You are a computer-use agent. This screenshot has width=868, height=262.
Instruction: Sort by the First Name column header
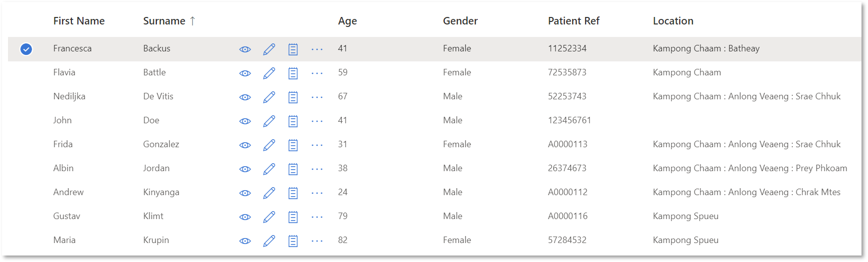pos(79,21)
